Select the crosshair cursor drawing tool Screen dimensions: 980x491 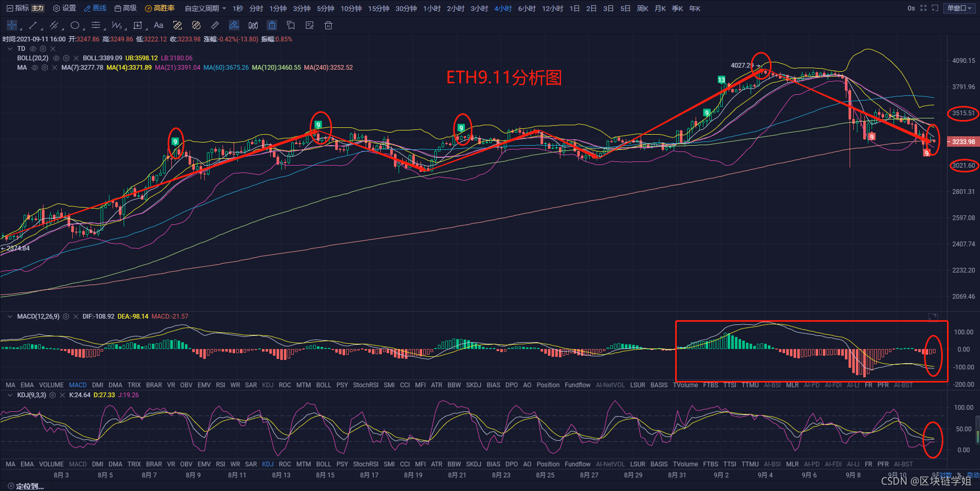point(12,25)
